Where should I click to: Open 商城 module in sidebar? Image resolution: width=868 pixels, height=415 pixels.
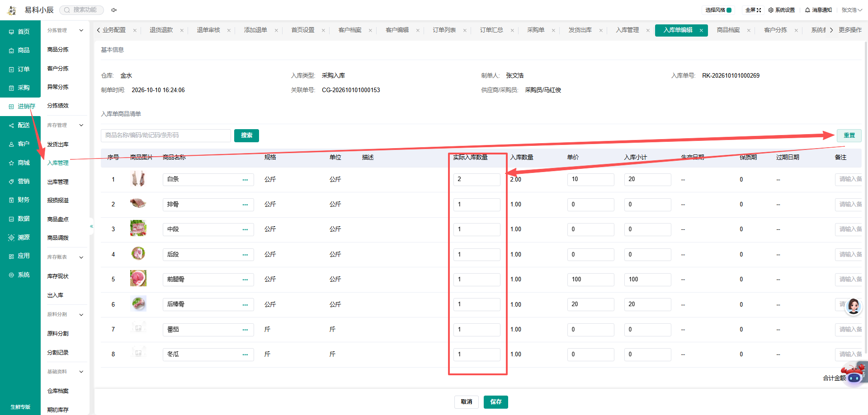tap(20, 163)
